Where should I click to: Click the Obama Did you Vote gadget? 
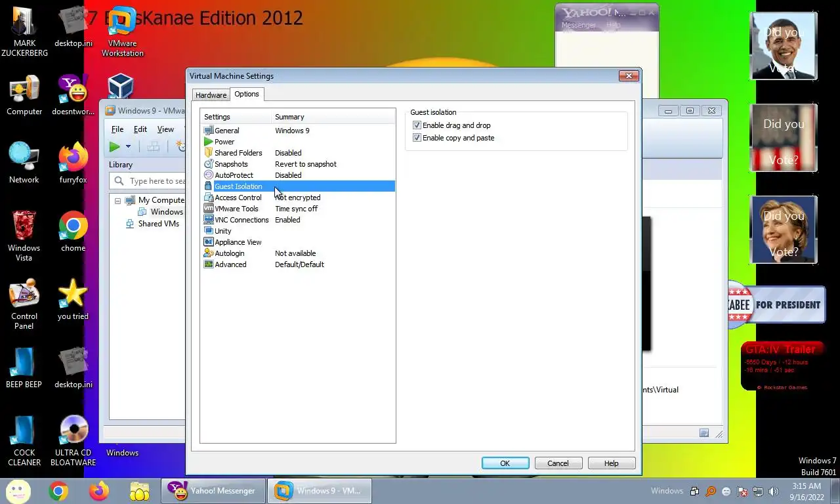pyautogui.click(x=784, y=46)
